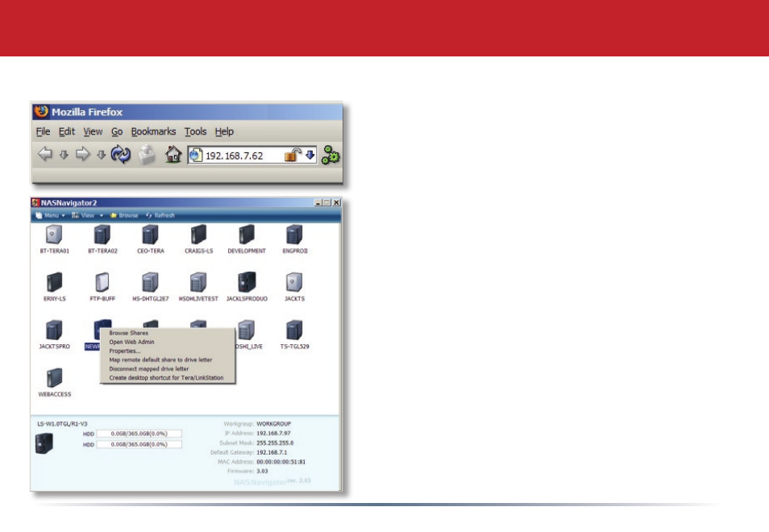Open the Firefox Help menu
Viewport: 769px width, 532px height.
[x=224, y=131]
